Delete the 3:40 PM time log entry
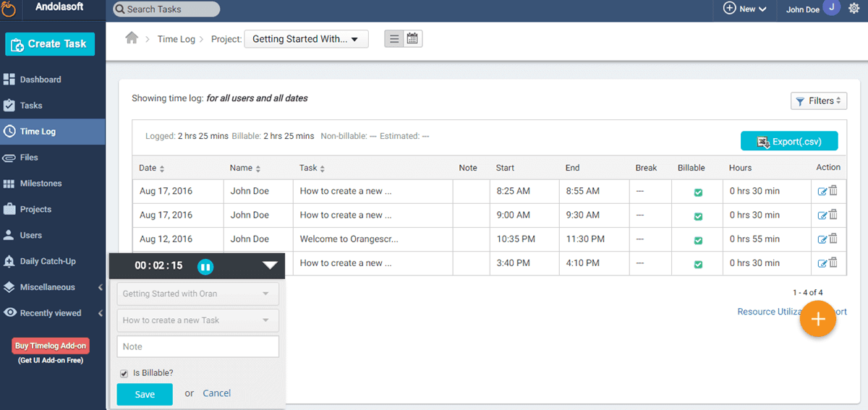The image size is (868, 410). pos(833,262)
